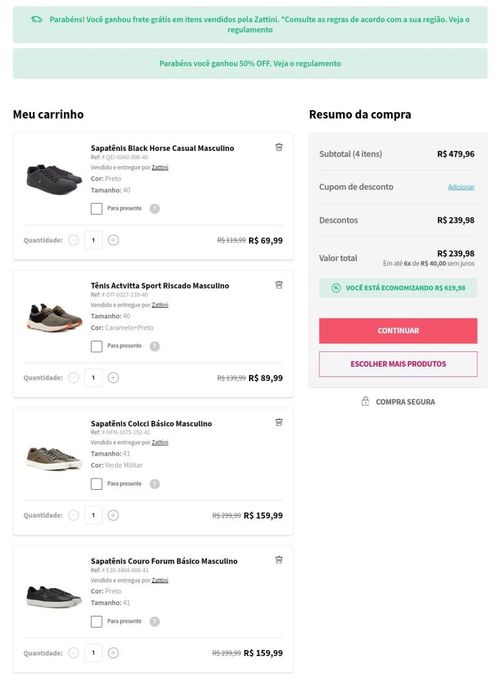Increase quantity of Sapatênis Black Horse
500x675 pixels.
click(x=113, y=240)
